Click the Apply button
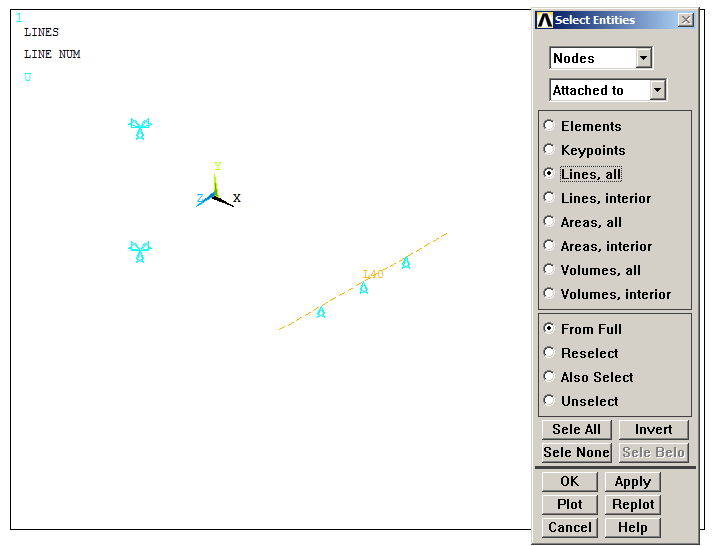 pos(633,481)
